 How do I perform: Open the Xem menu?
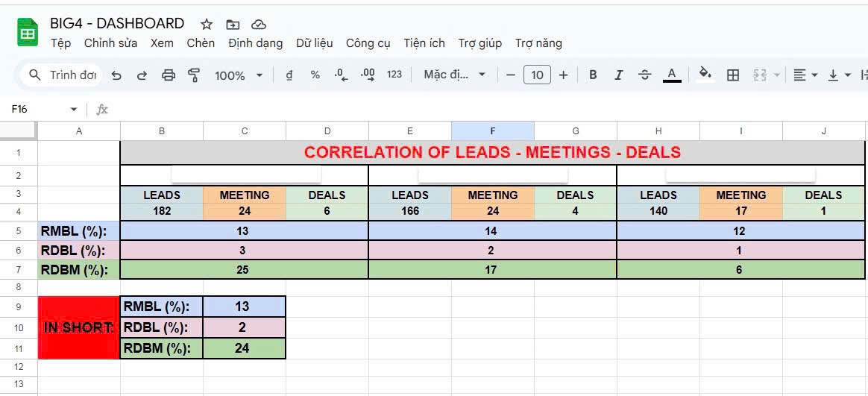162,43
